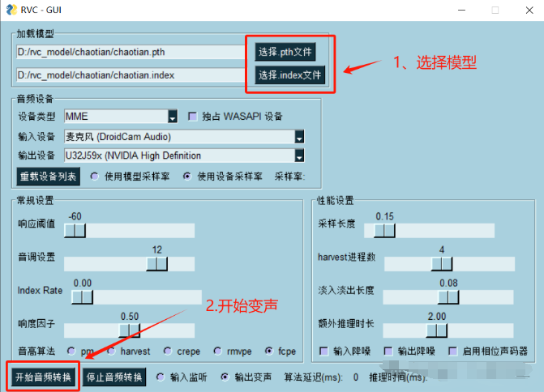Click the 淡入淡出长度 slider handle
The width and height of the screenshot is (544, 392).
tap(448, 297)
